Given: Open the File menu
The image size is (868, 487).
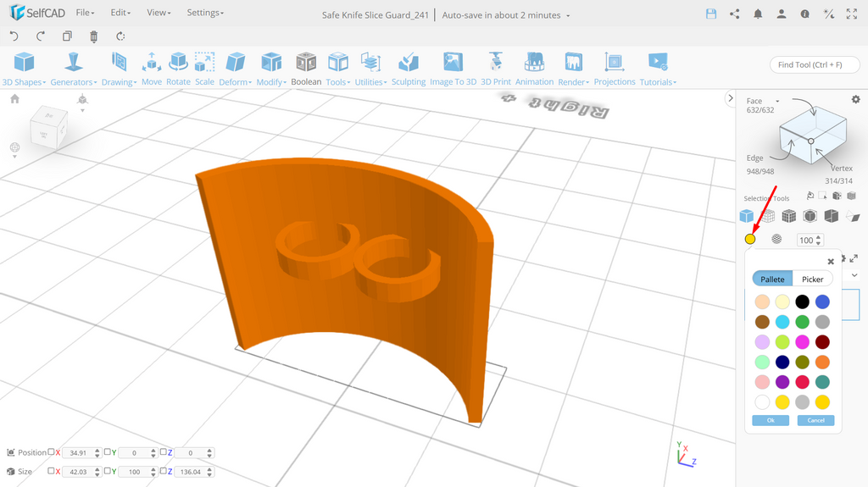Looking at the screenshot, I should 85,12.
